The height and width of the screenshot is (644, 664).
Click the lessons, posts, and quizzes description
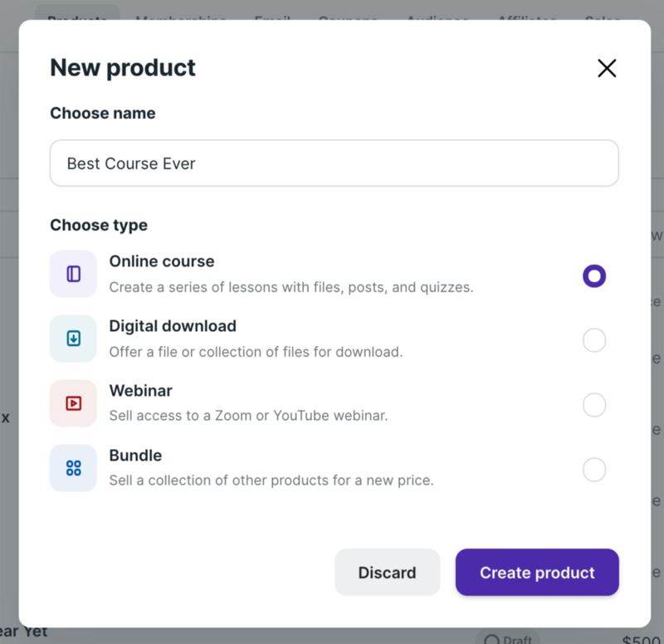pos(290,288)
